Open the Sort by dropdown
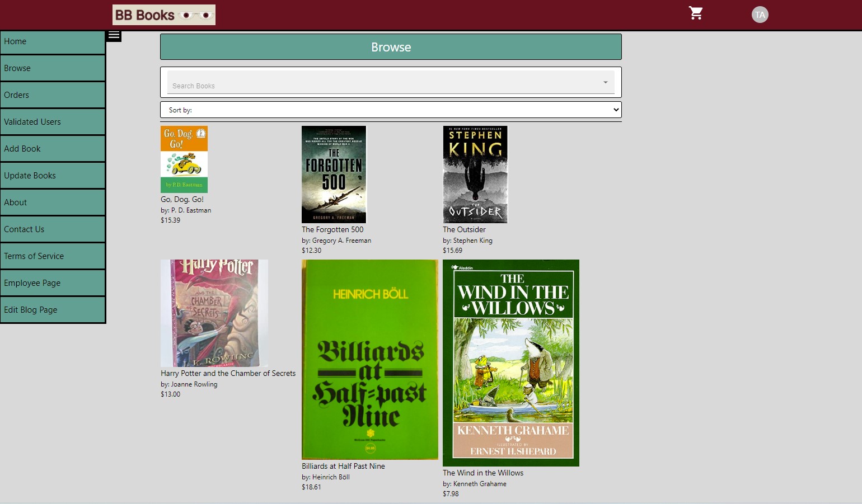 coord(391,110)
